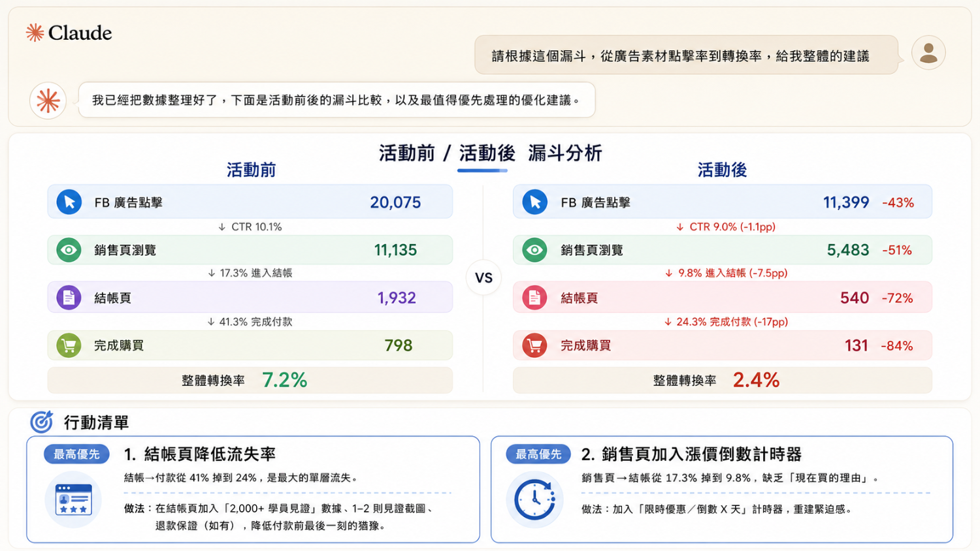Viewport: 980px width, 551px height.
Task: Click the 行動清單 heading
Action: coord(96,422)
